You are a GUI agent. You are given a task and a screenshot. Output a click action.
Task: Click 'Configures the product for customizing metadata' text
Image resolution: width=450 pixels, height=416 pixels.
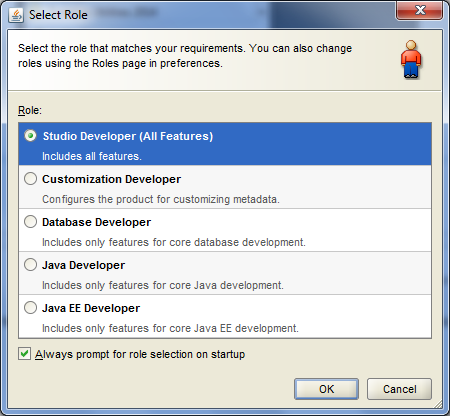(x=161, y=199)
